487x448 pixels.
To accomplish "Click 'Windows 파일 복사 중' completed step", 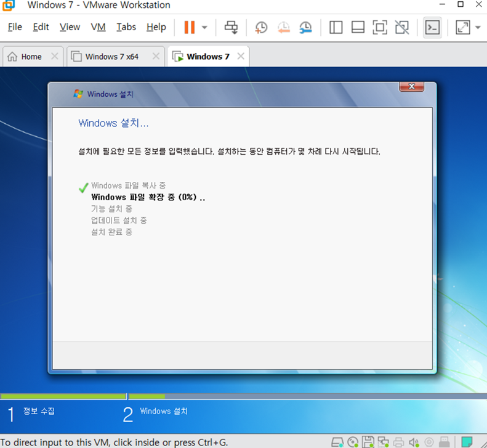I will 128,185.
